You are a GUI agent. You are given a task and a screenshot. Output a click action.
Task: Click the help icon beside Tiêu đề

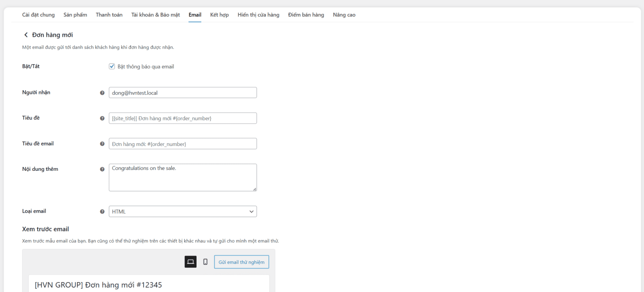[102, 118]
